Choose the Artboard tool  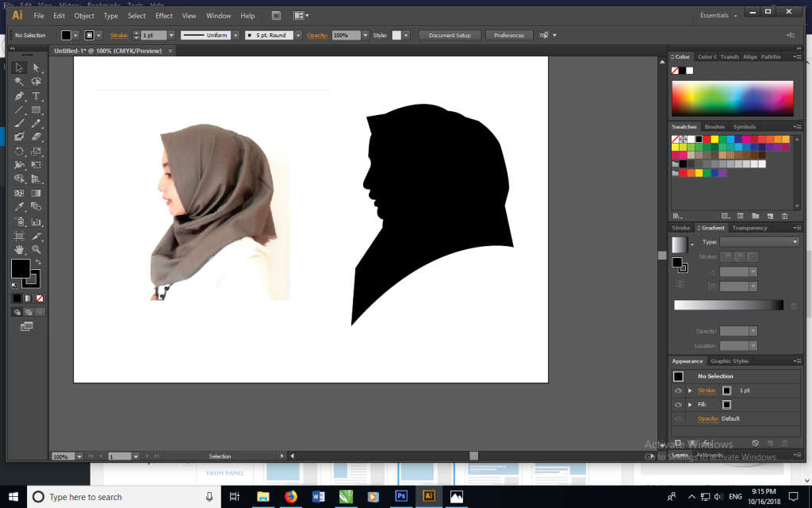[19, 236]
